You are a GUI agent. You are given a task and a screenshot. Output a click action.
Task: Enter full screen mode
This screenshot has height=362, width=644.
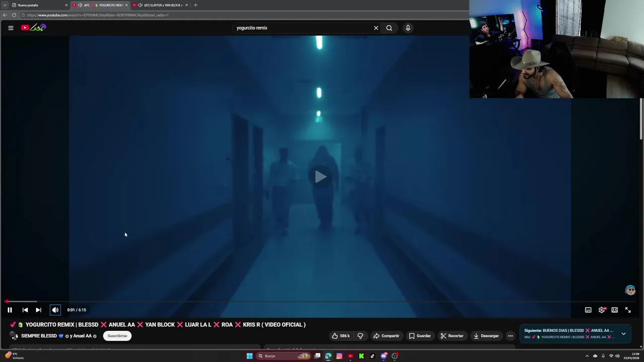(628, 310)
